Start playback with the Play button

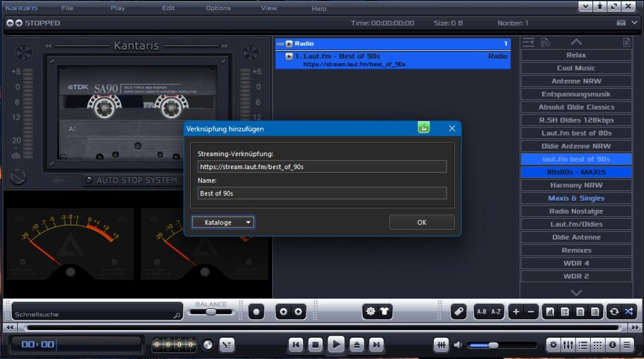tap(336, 344)
